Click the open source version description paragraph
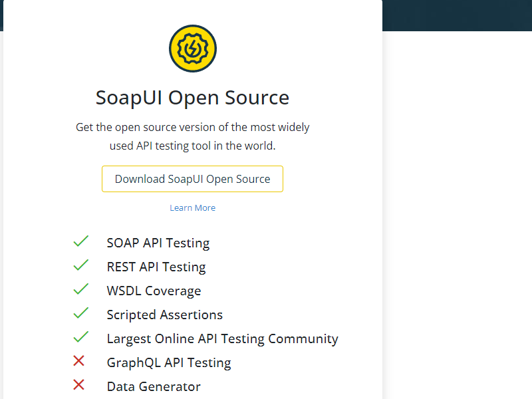The height and width of the screenshot is (399, 532). 192,136
